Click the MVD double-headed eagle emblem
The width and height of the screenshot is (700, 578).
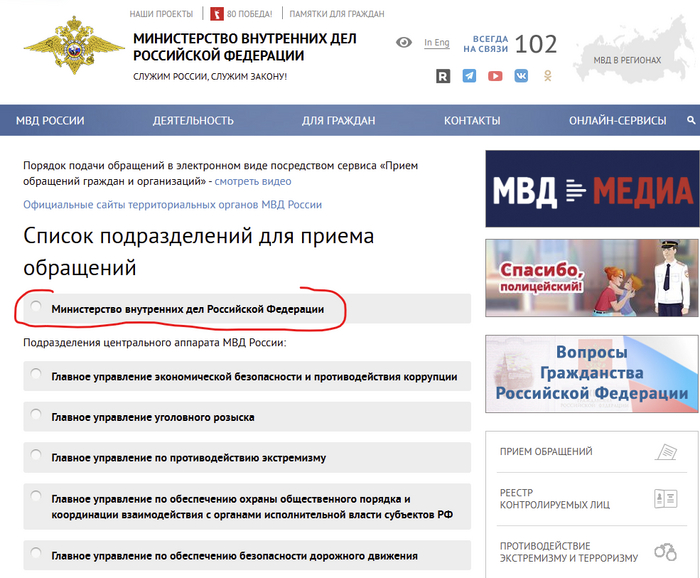click(74, 46)
